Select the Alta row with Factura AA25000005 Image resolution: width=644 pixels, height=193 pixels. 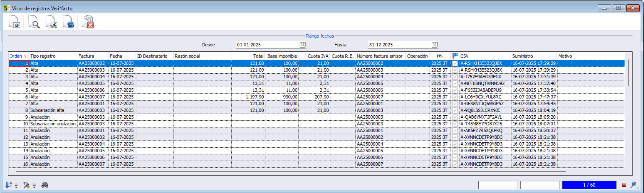(x=317, y=83)
